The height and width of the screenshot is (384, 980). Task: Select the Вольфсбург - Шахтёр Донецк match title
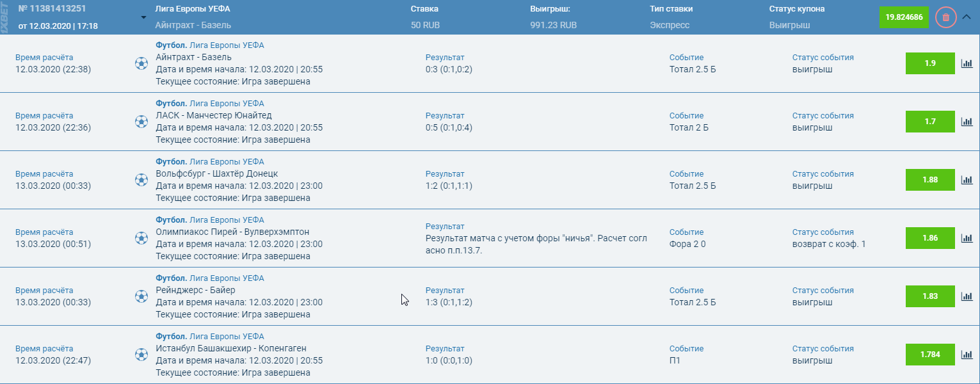[217, 173]
